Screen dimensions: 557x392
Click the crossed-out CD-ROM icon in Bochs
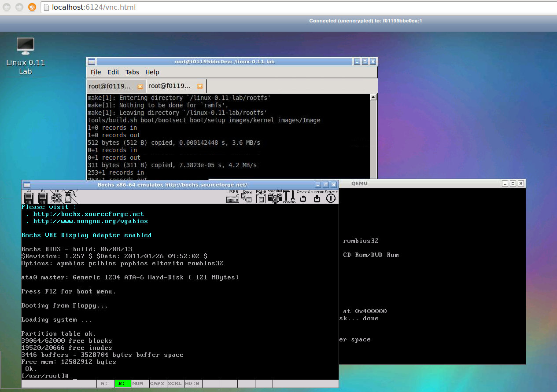click(56, 197)
